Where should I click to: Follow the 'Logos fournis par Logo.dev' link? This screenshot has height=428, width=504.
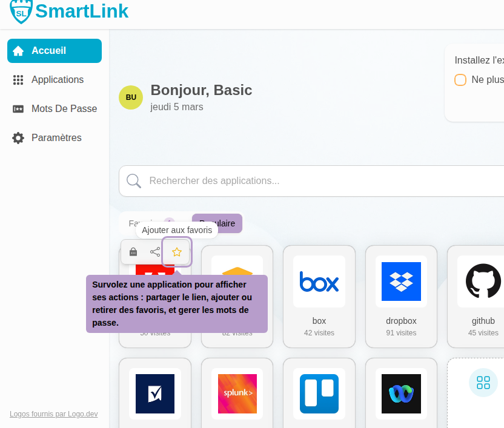point(53,414)
